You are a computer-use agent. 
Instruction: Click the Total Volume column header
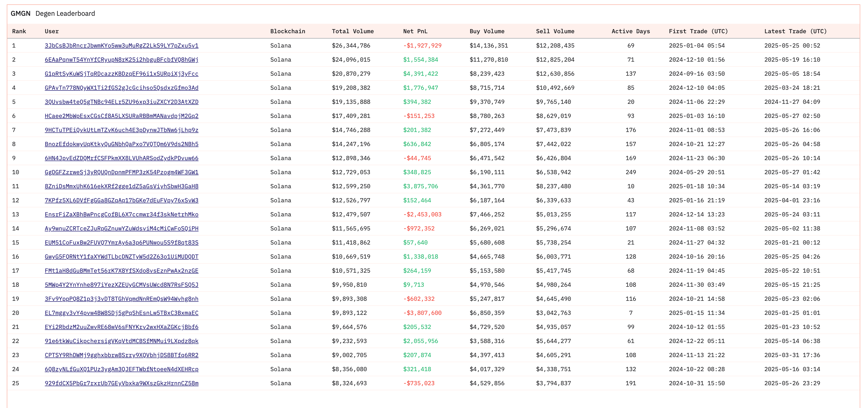(352, 31)
